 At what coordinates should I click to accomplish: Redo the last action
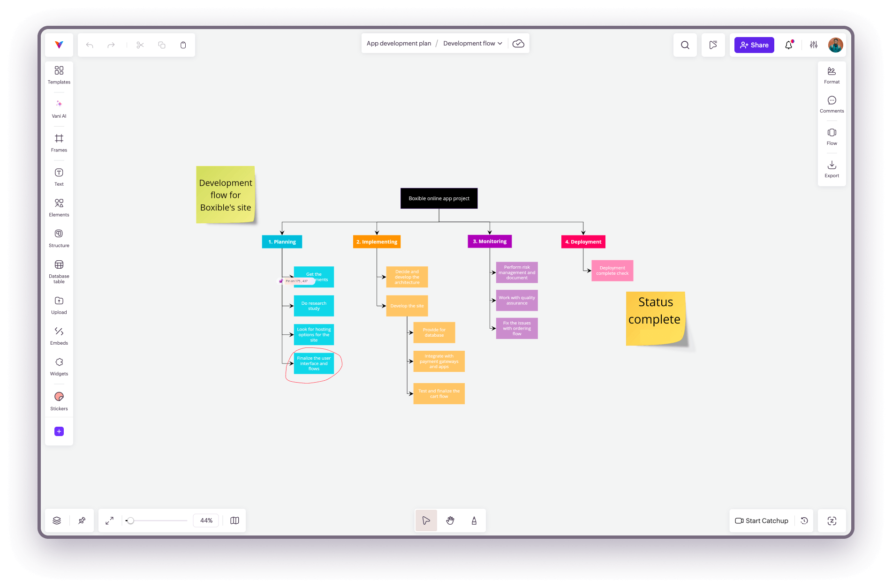(111, 45)
